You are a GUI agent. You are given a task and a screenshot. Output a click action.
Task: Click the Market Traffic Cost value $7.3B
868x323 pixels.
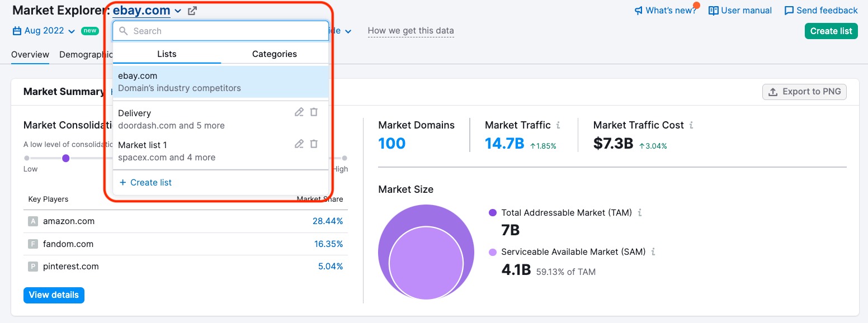click(613, 144)
